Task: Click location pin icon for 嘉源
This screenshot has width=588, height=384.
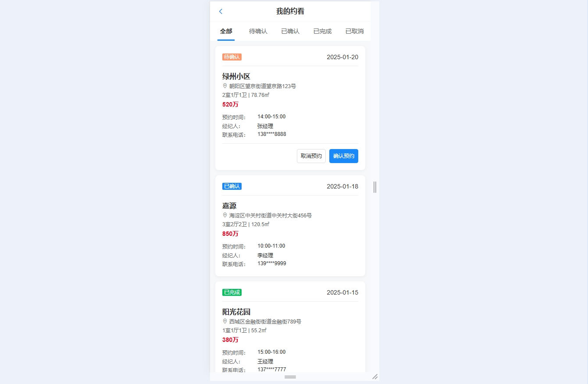Action: pyautogui.click(x=225, y=215)
